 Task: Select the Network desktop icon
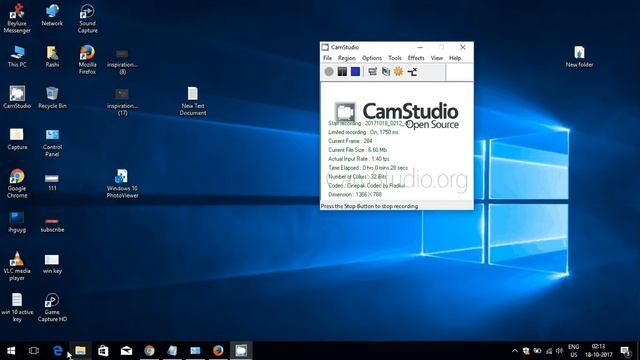(x=52, y=16)
